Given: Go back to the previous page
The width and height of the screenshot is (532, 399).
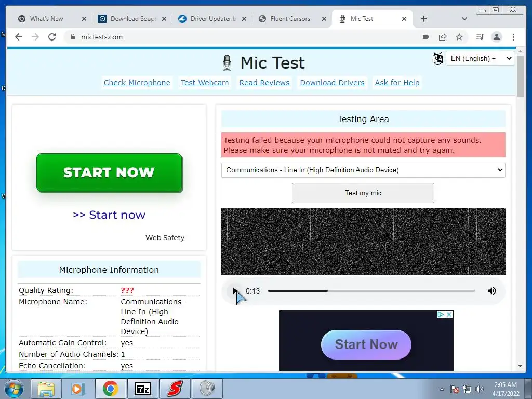Looking at the screenshot, I should coord(19,37).
